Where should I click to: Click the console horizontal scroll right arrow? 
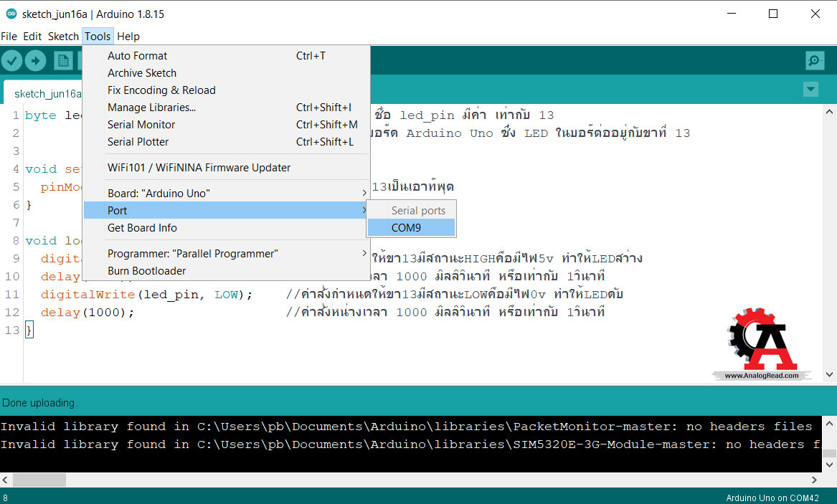pos(814,480)
